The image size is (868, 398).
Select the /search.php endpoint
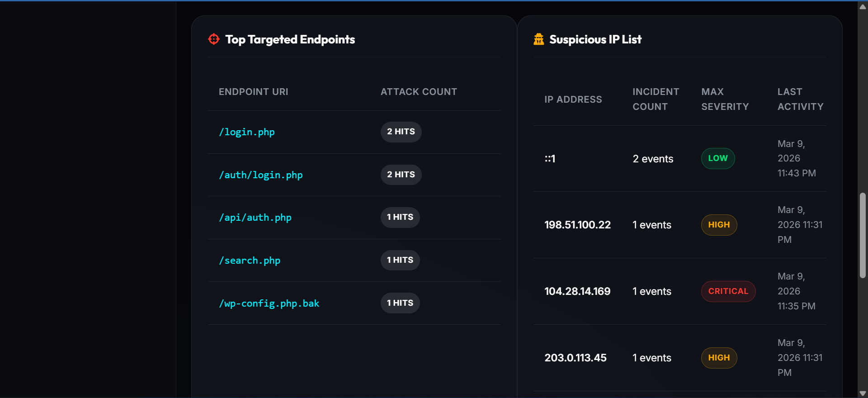(250, 261)
